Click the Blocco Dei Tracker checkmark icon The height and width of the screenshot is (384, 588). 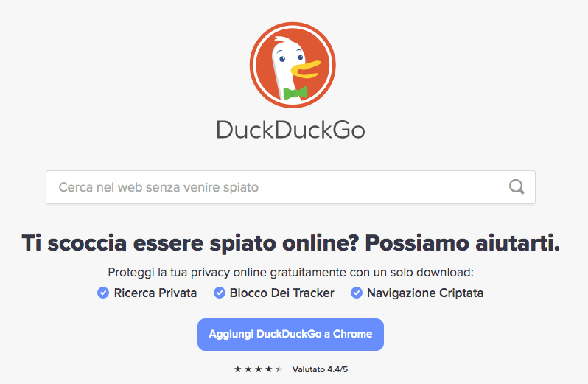pyautogui.click(x=220, y=293)
